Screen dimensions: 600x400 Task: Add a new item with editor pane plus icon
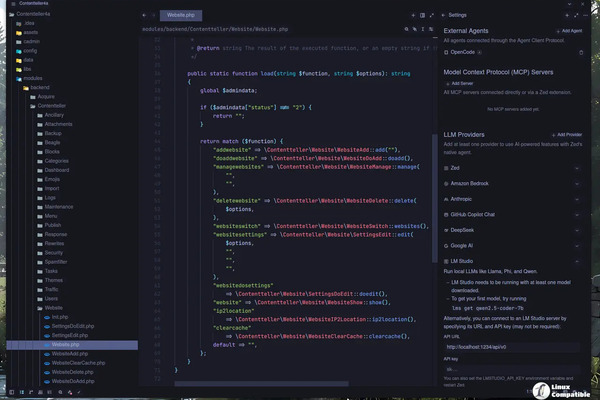[x=413, y=15]
